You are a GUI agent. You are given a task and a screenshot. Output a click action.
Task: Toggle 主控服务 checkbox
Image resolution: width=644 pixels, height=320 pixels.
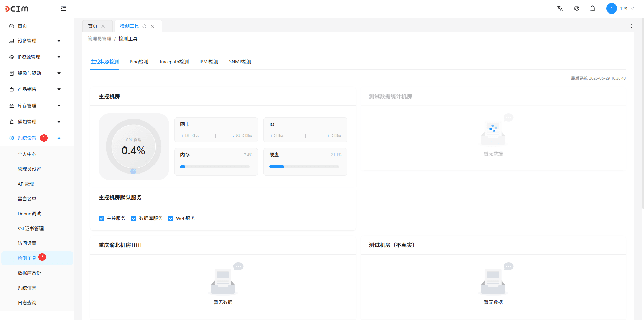coord(101,218)
